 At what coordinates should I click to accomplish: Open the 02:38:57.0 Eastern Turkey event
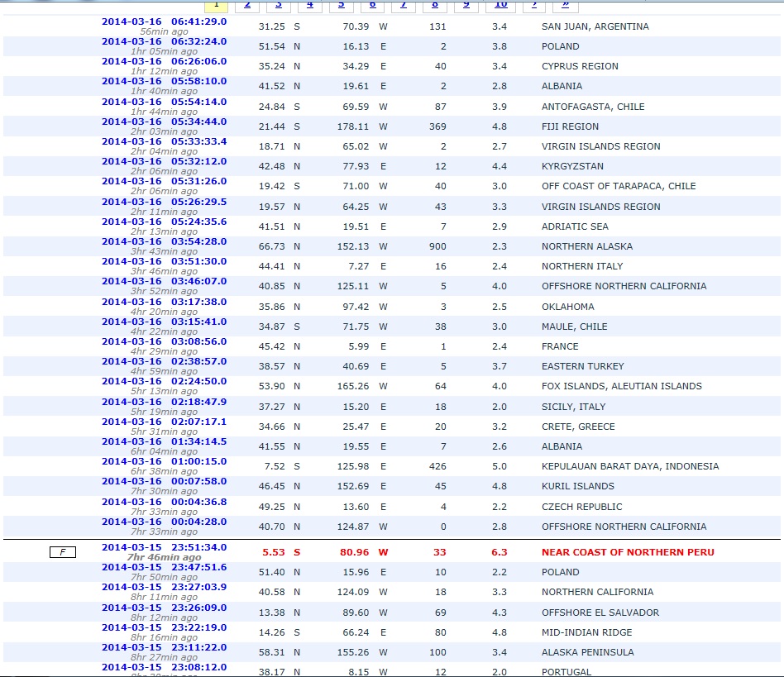(x=164, y=362)
